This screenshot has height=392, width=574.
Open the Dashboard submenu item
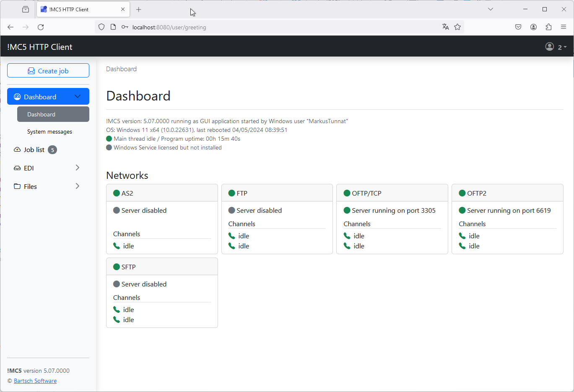tap(53, 114)
